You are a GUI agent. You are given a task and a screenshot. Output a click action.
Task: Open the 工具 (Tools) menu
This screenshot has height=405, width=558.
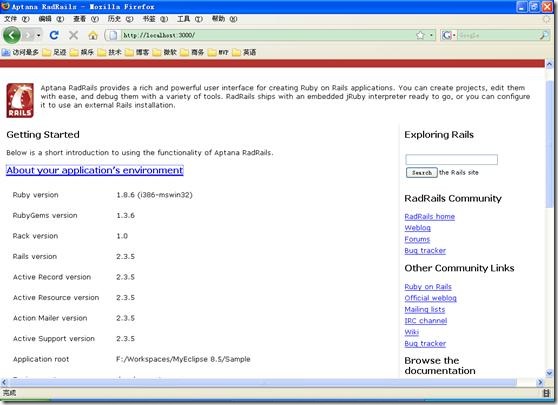[x=190, y=19]
